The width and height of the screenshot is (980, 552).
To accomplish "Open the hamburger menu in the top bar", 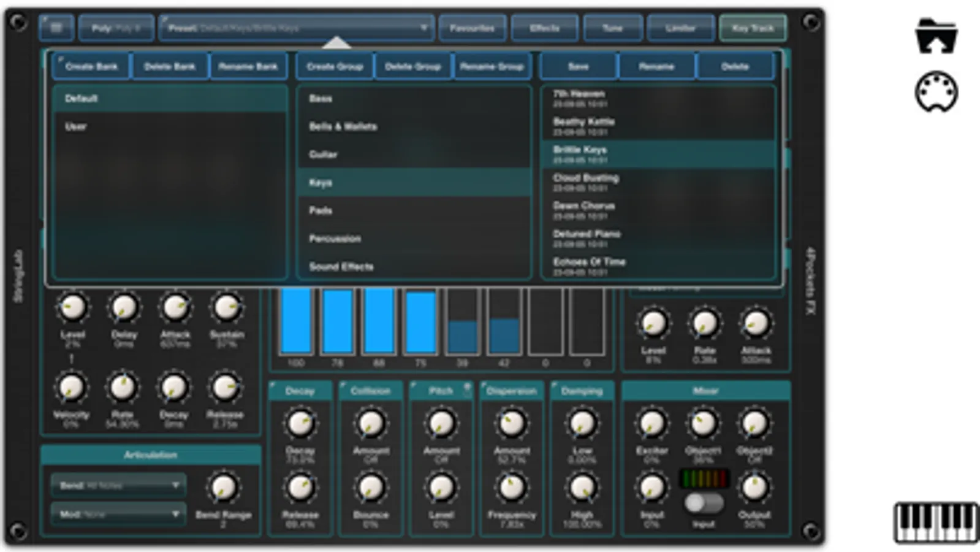I will pyautogui.click(x=56, y=28).
